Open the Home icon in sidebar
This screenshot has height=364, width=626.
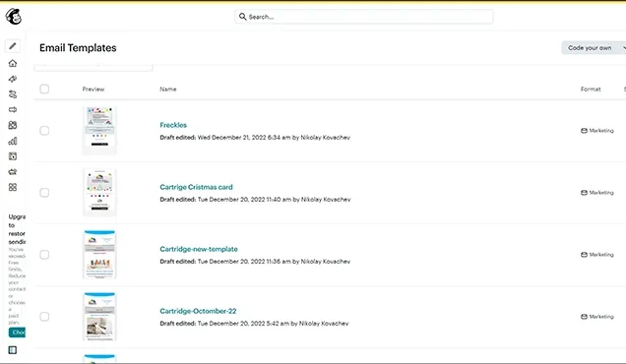pos(13,63)
